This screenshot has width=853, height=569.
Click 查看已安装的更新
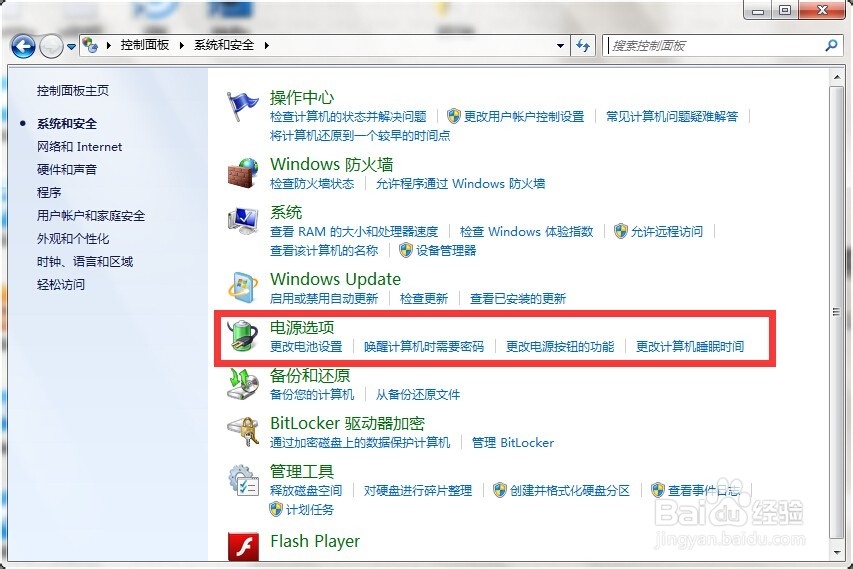click(x=518, y=299)
